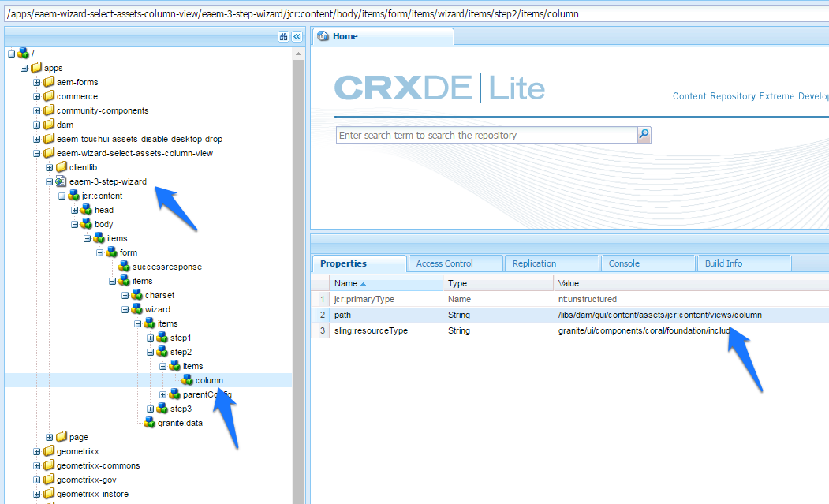Open the Build Info tab
This screenshot has height=504, width=829.
coord(744,263)
